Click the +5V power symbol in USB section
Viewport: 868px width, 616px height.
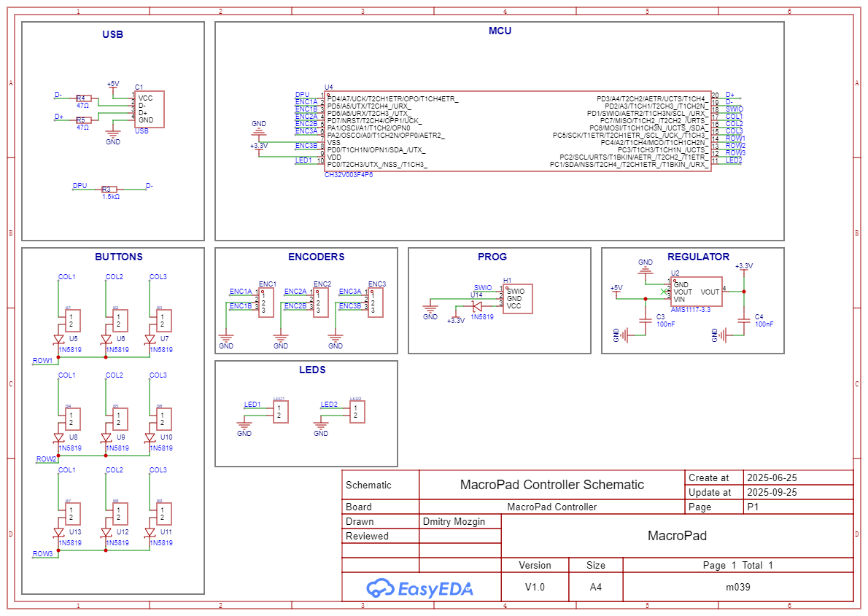112,85
